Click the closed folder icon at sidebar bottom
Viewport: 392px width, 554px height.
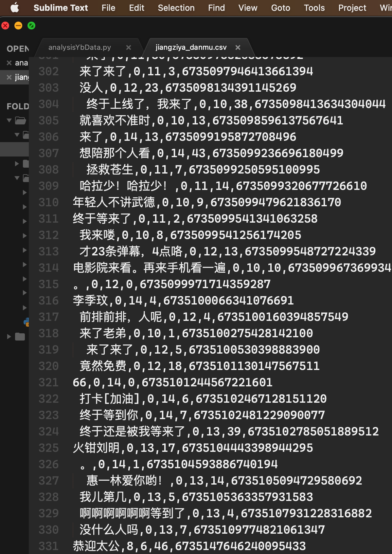pos(20,337)
